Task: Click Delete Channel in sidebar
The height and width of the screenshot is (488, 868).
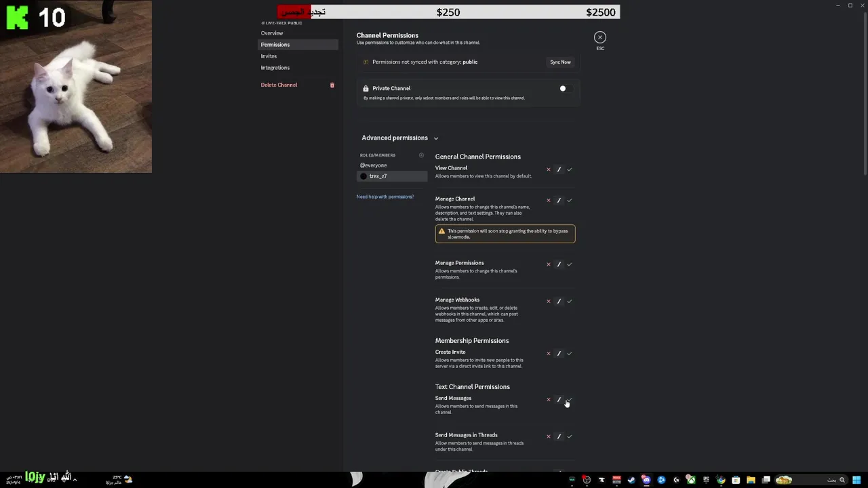Action: [279, 85]
